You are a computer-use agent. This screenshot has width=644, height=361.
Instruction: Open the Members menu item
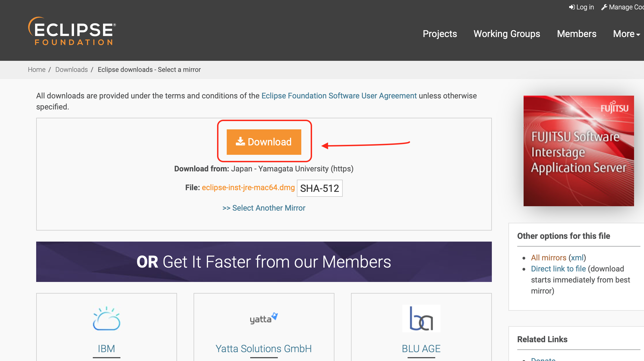pyautogui.click(x=577, y=34)
